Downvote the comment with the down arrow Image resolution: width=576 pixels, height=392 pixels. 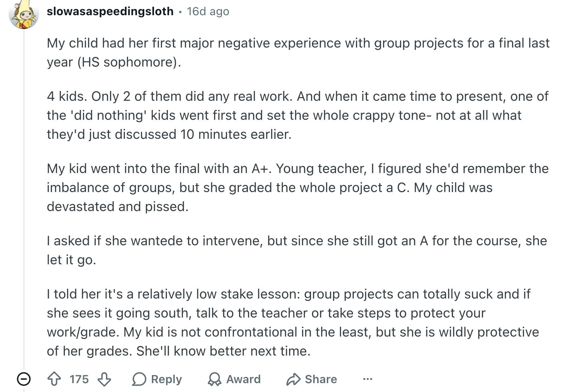pos(104,379)
